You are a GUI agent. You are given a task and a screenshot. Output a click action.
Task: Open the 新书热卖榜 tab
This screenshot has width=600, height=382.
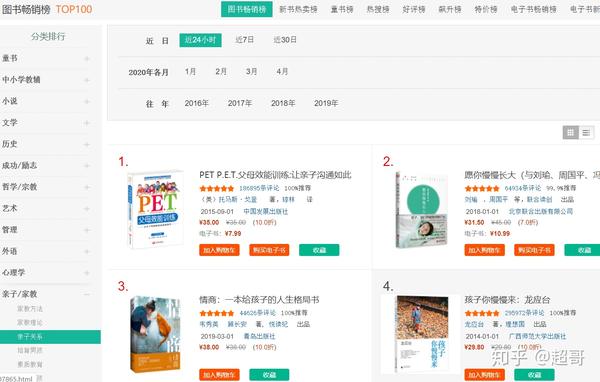click(x=298, y=9)
